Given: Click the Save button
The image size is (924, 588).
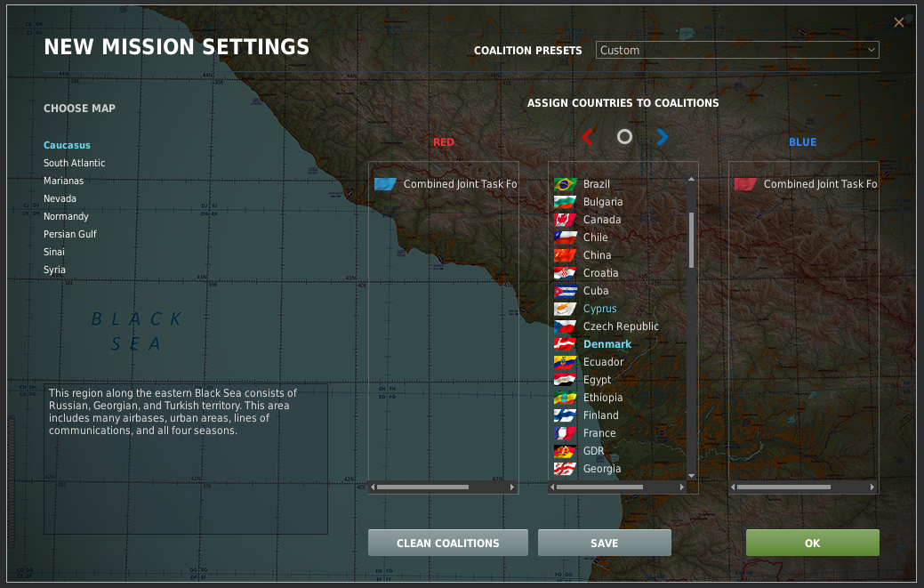Looking at the screenshot, I should coord(604,543).
